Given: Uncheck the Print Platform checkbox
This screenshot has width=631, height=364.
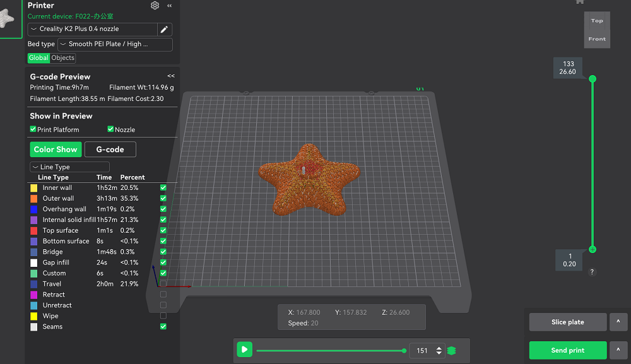Looking at the screenshot, I should (x=33, y=129).
